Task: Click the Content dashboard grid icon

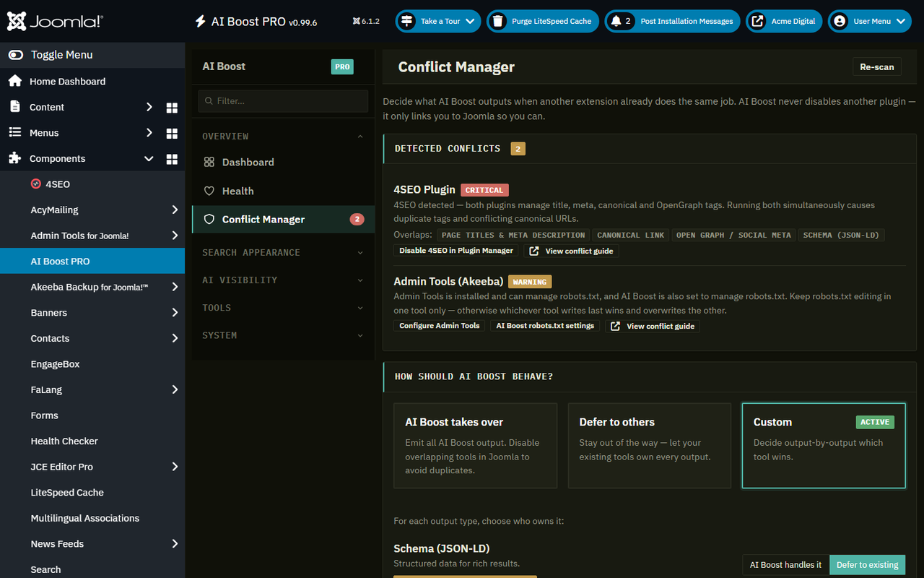Action: point(172,108)
